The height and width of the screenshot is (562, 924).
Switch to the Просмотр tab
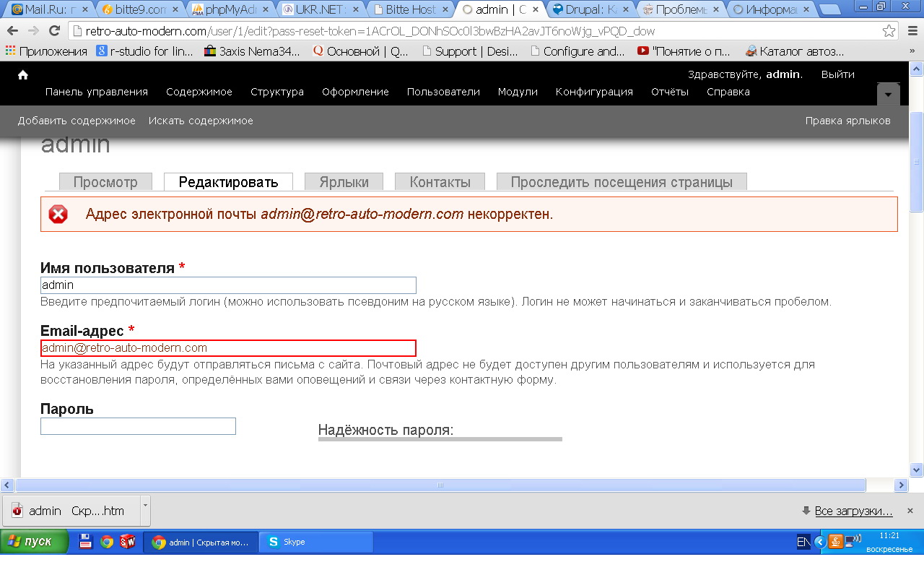tap(105, 182)
